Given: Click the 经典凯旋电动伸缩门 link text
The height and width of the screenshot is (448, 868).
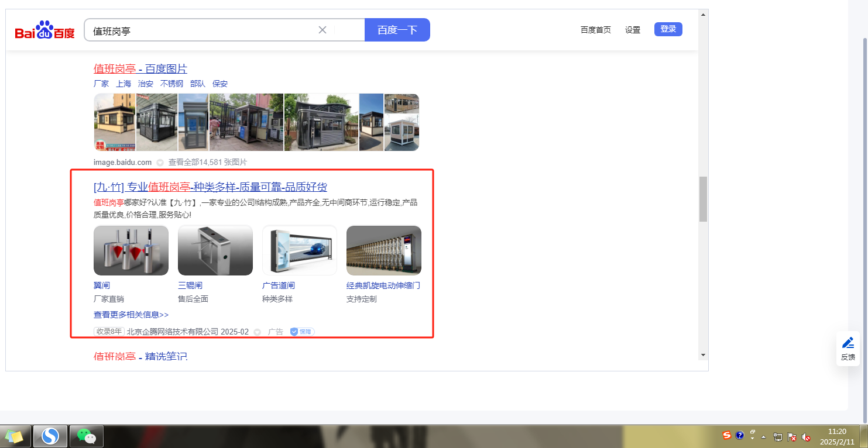Looking at the screenshot, I should click(x=383, y=285).
